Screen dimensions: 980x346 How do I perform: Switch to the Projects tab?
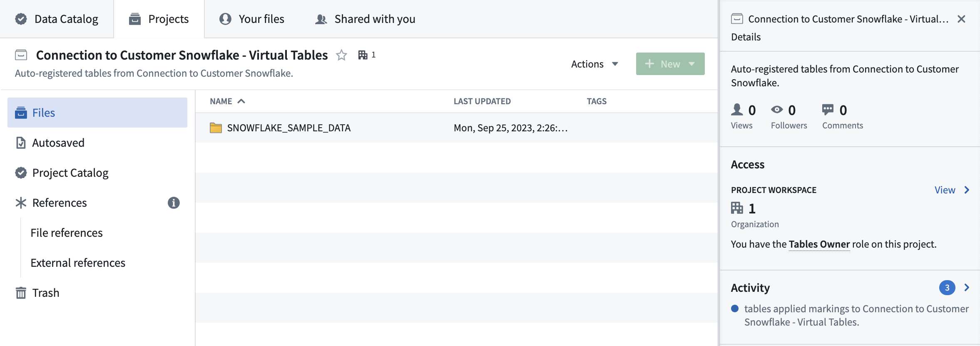pos(159,19)
